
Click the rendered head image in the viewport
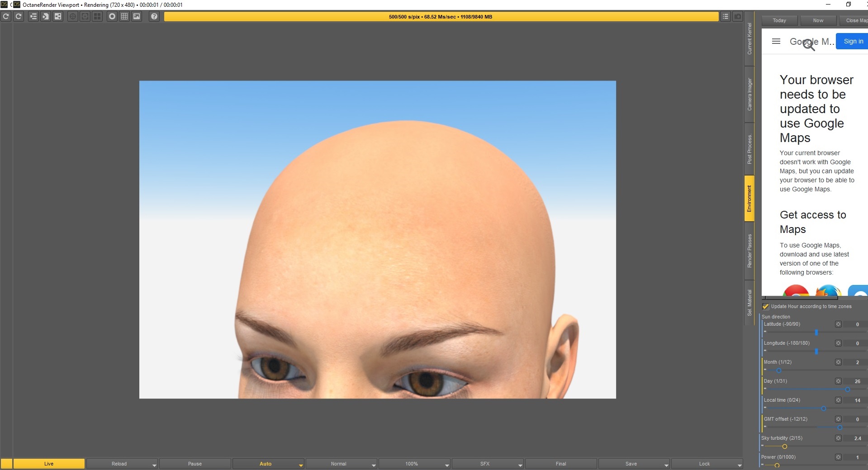(378, 240)
